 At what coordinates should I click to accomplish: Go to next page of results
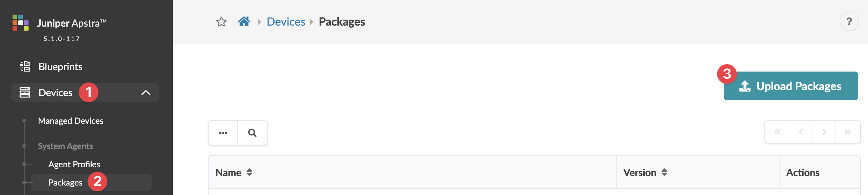[x=824, y=132]
